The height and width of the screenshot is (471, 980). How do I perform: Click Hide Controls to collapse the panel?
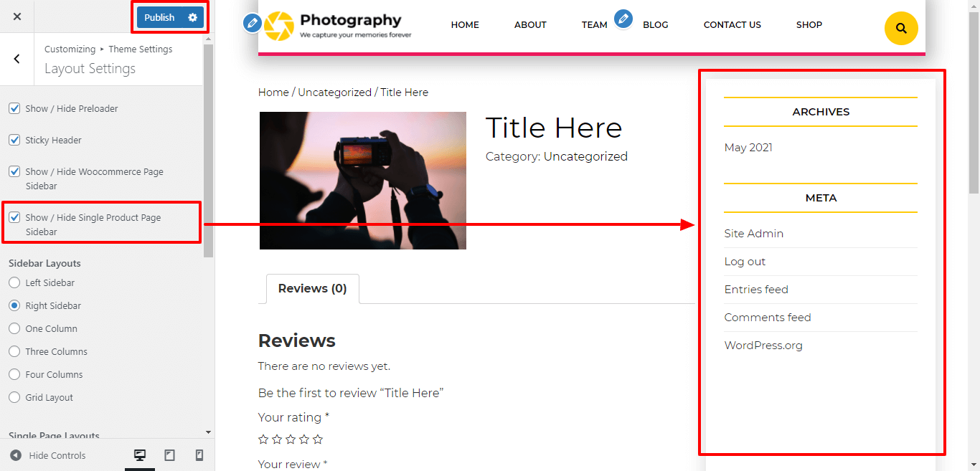point(48,455)
